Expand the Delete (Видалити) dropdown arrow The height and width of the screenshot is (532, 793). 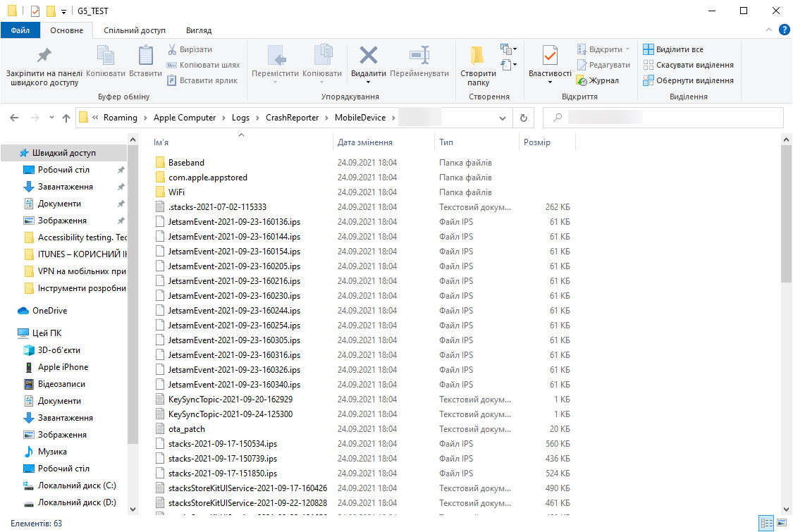pyautogui.click(x=368, y=82)
